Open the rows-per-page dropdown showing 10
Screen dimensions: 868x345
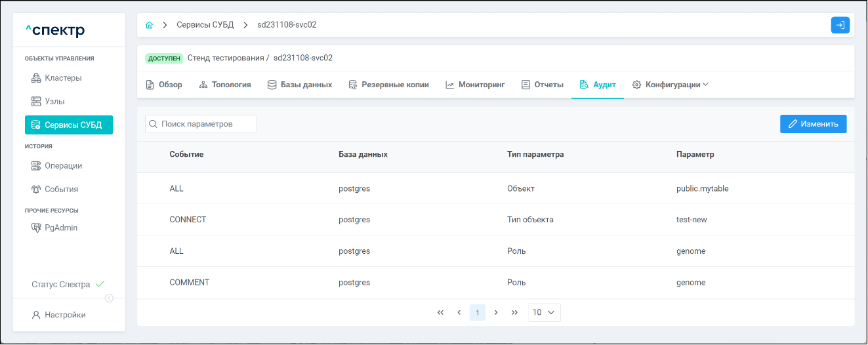click(544, 312)
